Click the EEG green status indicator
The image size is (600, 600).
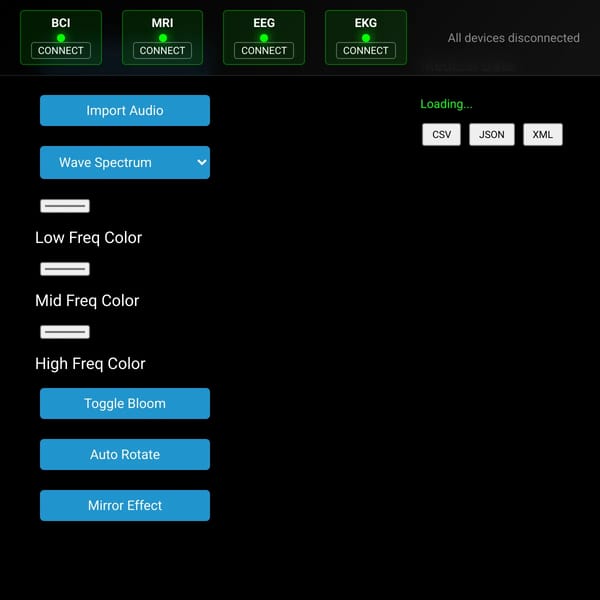(264, 38)
